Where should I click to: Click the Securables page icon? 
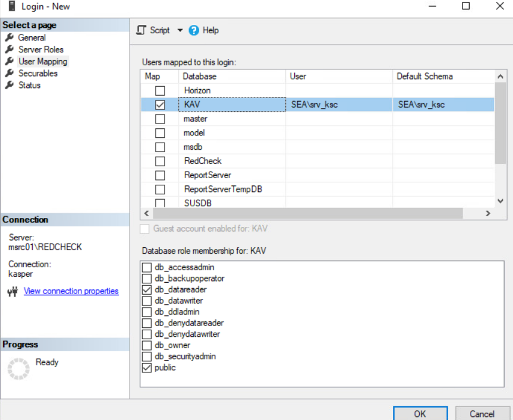(10, 73)
